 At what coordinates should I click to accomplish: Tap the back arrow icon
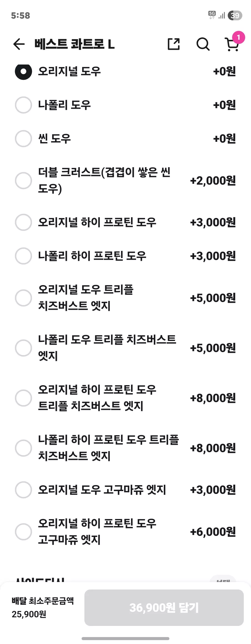(19, 44)
